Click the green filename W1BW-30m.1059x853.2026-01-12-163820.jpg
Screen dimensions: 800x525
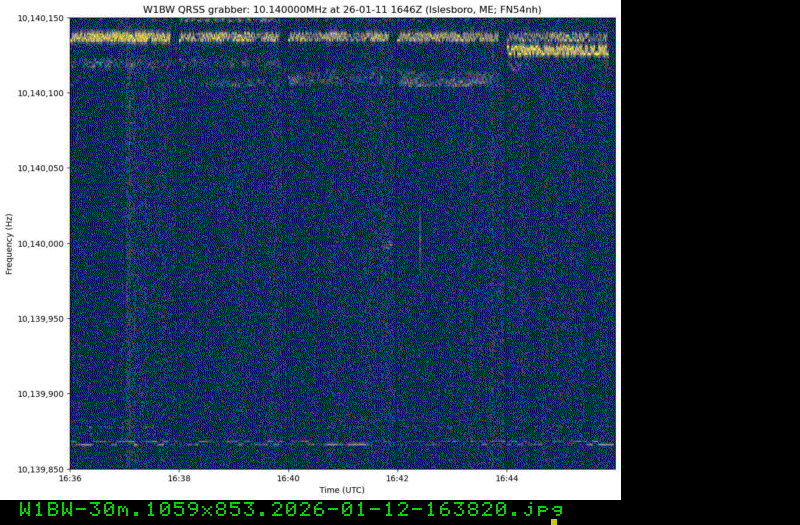291,509
